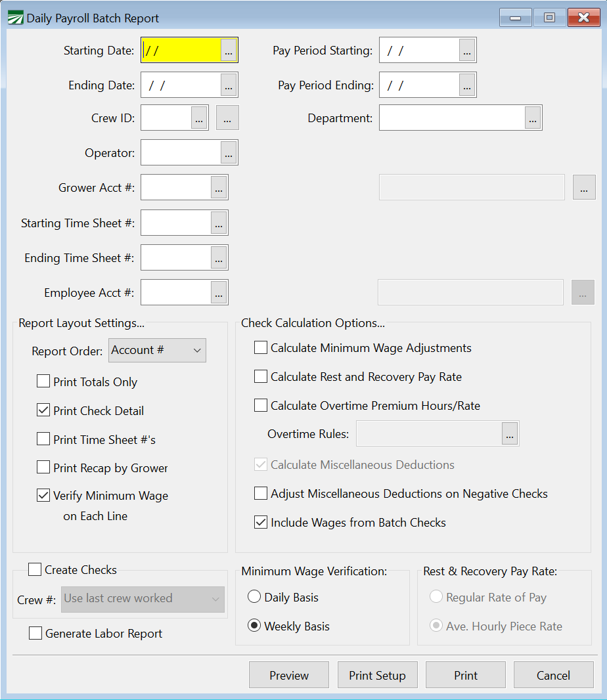The height and width of the screenshot is (700, 607).
Task: Check Calculate Minimum Wage Adjustments
Action: coord(261,348)
